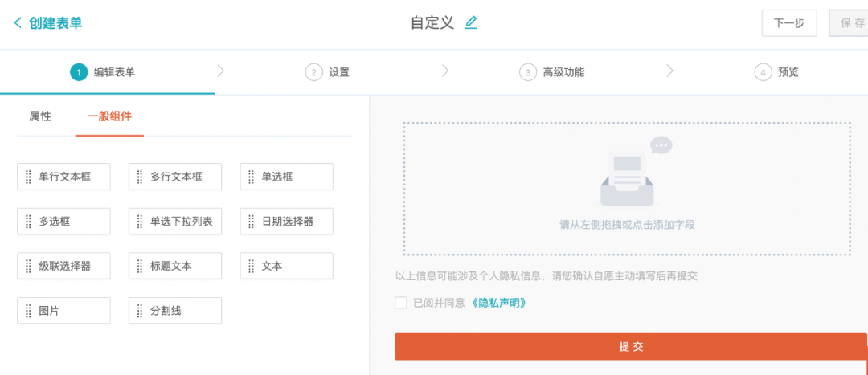Click the drag handle icon of 日期选择器
Viewport: 868px width, 375px height.
(252, 222)
